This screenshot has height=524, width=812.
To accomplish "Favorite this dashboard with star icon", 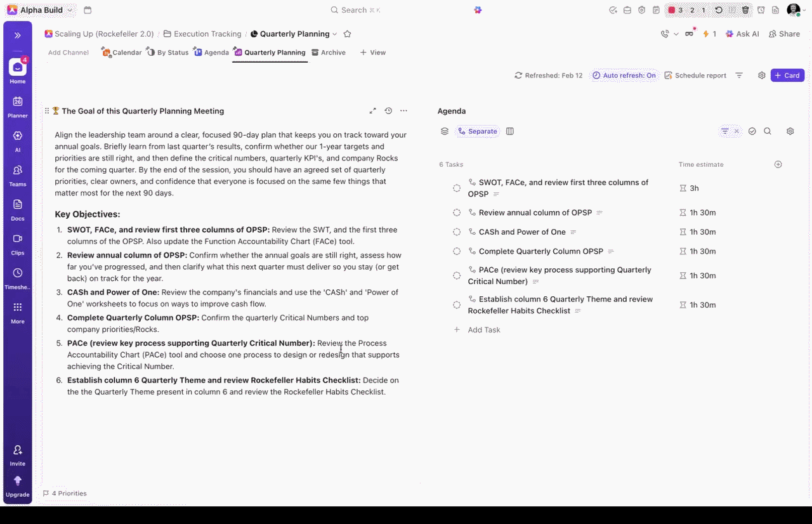I will (x=347, y=34).
